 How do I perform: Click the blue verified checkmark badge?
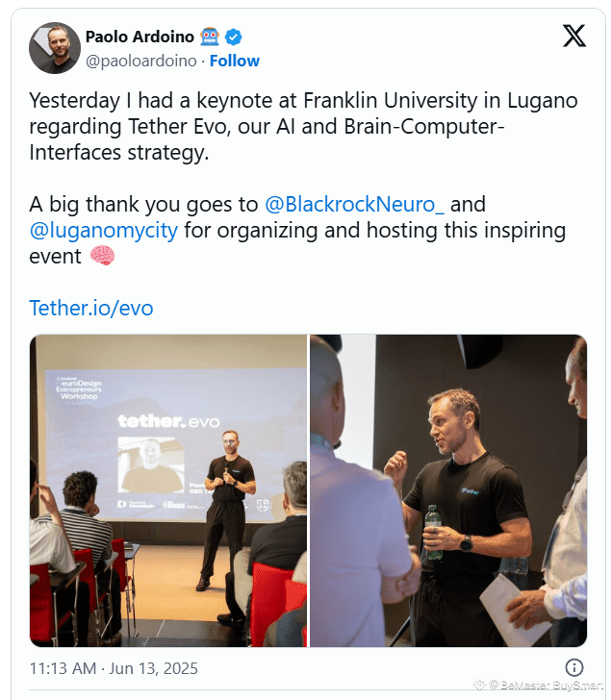[234, 37]
